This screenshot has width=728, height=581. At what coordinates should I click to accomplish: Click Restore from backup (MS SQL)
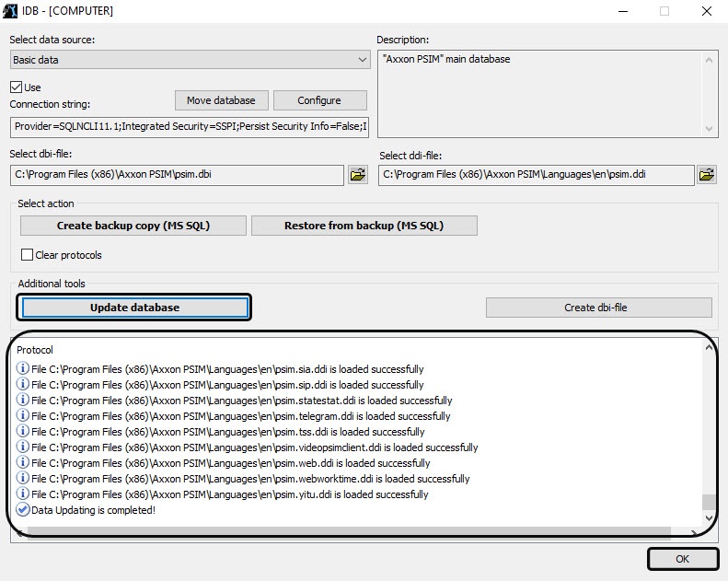[364, 226]
